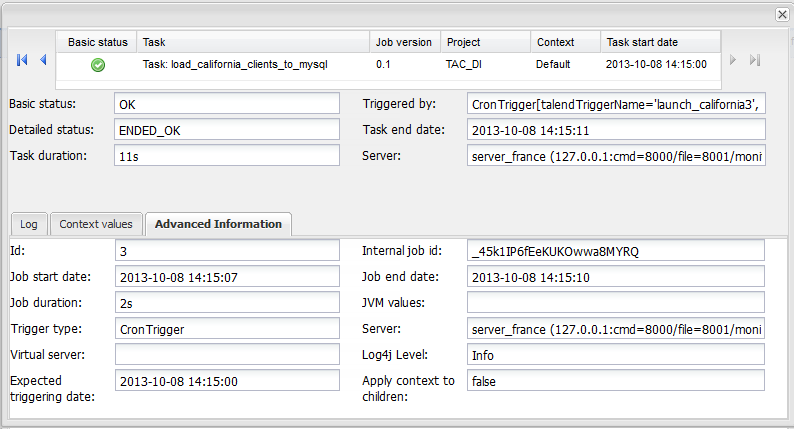Click the Triggered by field
The width and height of the screenshot is (794, 429).
click(615, 104)
